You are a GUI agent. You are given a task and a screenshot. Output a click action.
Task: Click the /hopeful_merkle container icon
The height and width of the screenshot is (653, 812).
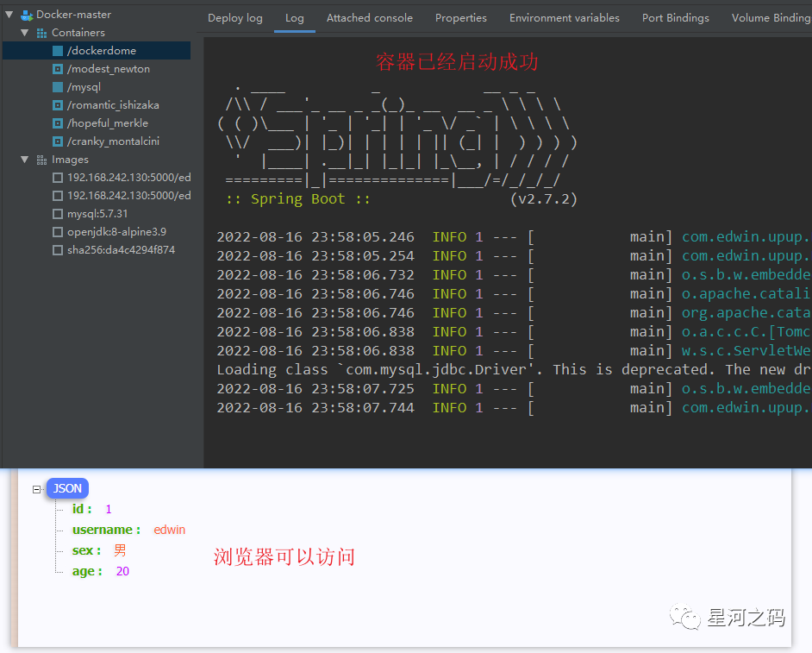58,123
